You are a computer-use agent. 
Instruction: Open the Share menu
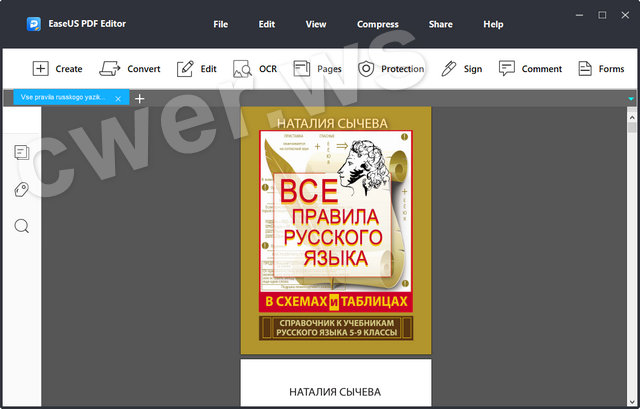pyautogui.click(x=440, y=24)
